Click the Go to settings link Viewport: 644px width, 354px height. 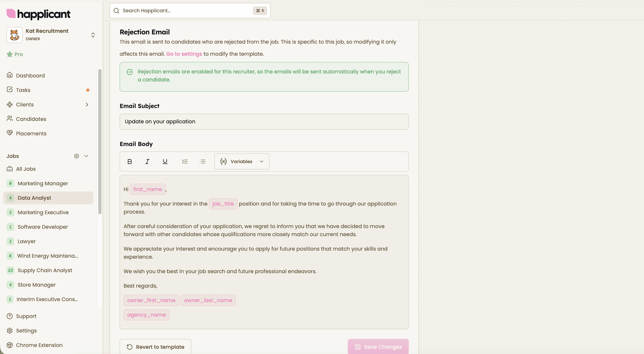(x=184, y=54)
